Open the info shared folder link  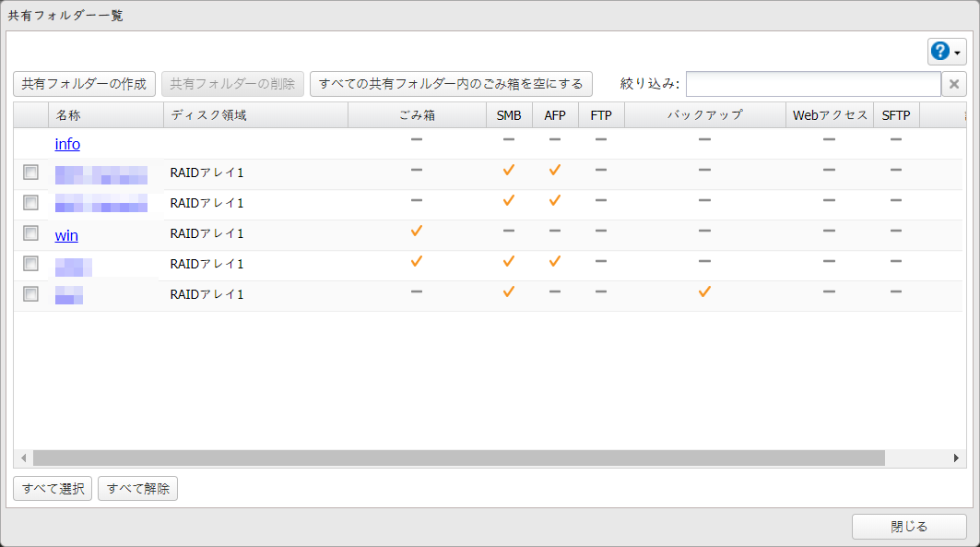click(66, 144)
